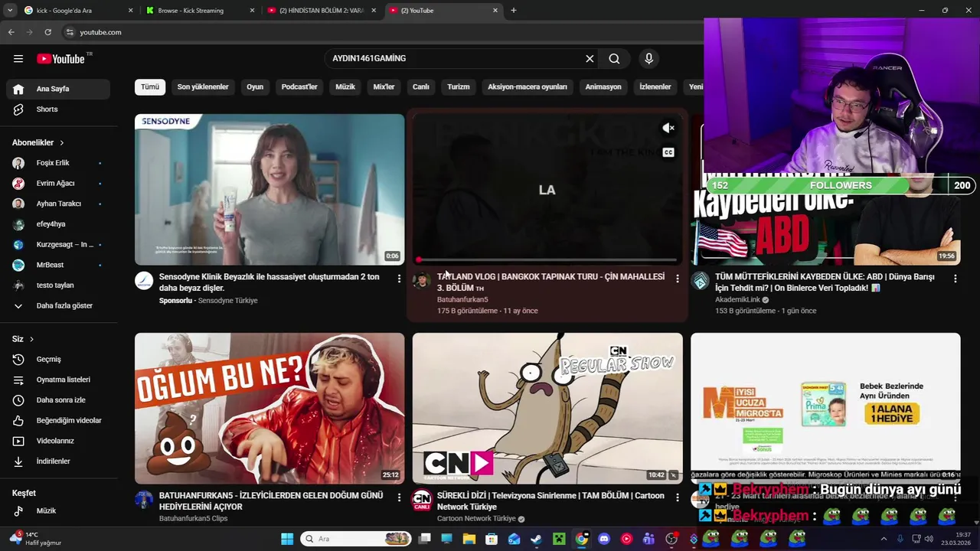Select the Müzik filter chip
Image resolution: width=980 pixels, height=551 pixels.
coord(345,87)
